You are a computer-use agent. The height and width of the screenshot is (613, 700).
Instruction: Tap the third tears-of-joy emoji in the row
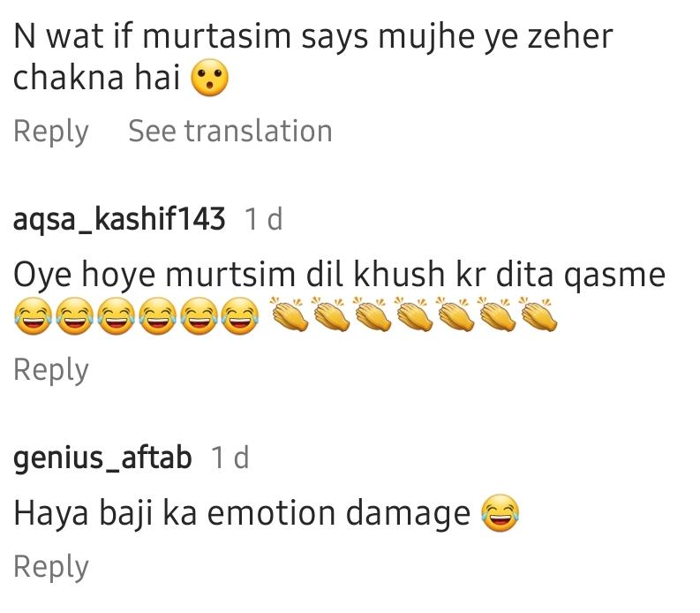(x=116, y=316)
